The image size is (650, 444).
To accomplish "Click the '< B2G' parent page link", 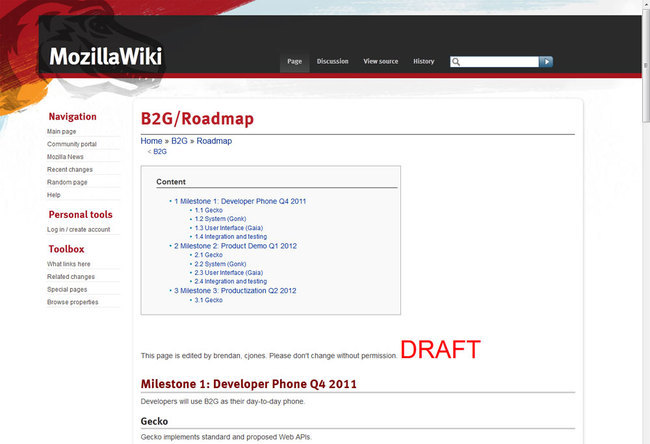I will [160, 152].
